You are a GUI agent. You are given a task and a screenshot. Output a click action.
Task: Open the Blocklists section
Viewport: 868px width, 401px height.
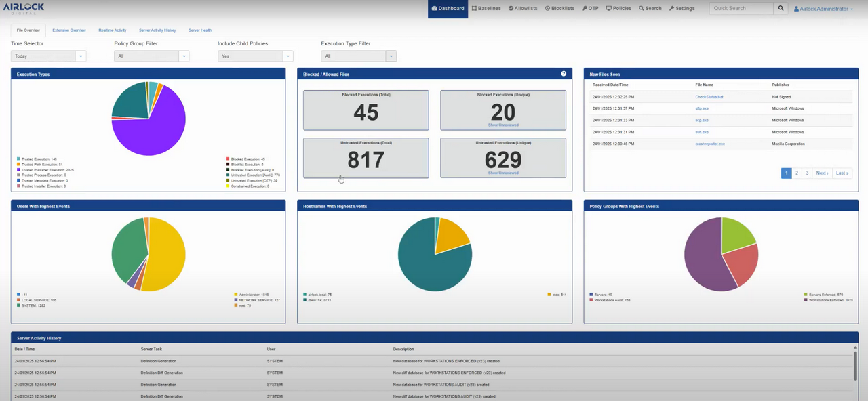point(559,8)
